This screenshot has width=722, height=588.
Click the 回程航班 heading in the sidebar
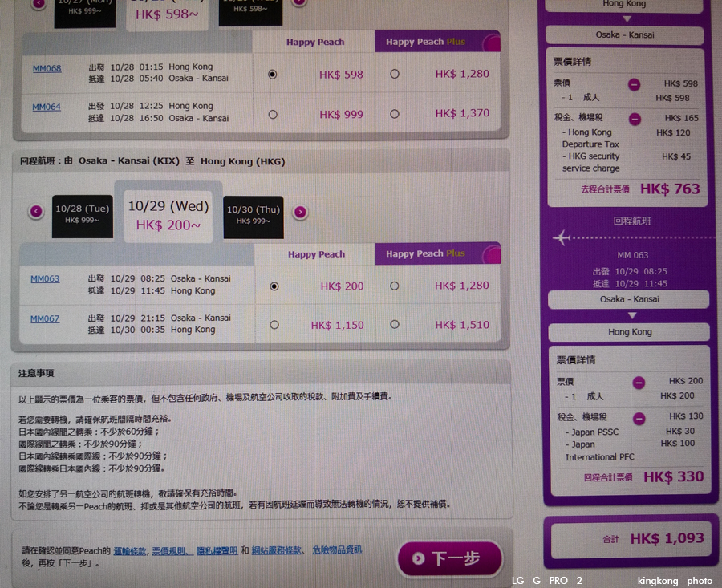pos(632,221)
